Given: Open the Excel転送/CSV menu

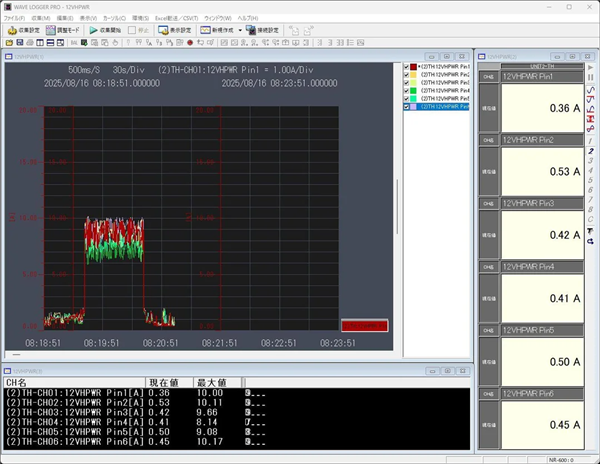Looking at the screenshot, I should pyautogui.click(x=179, y=19).
